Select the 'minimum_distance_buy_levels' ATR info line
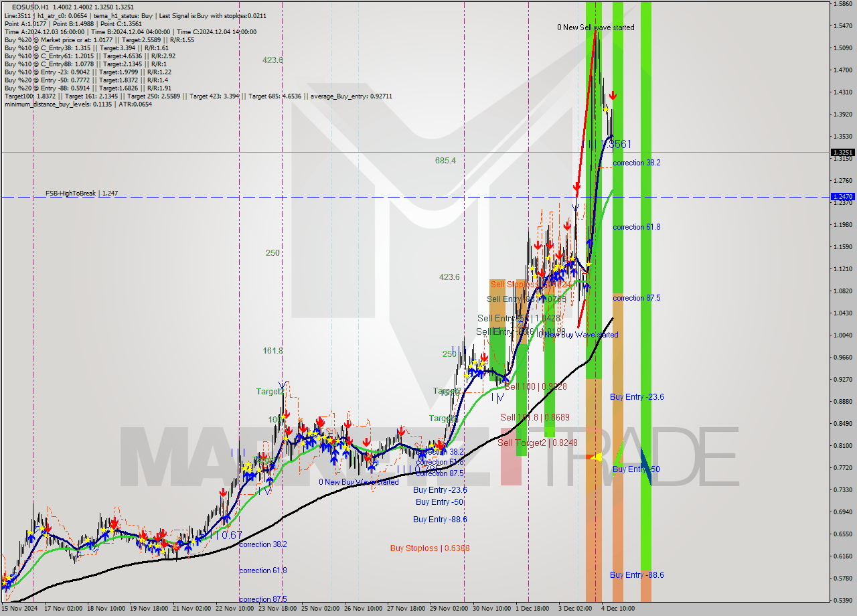The width and height of the screenshot is (857, 616). click(x=78, y=104)
